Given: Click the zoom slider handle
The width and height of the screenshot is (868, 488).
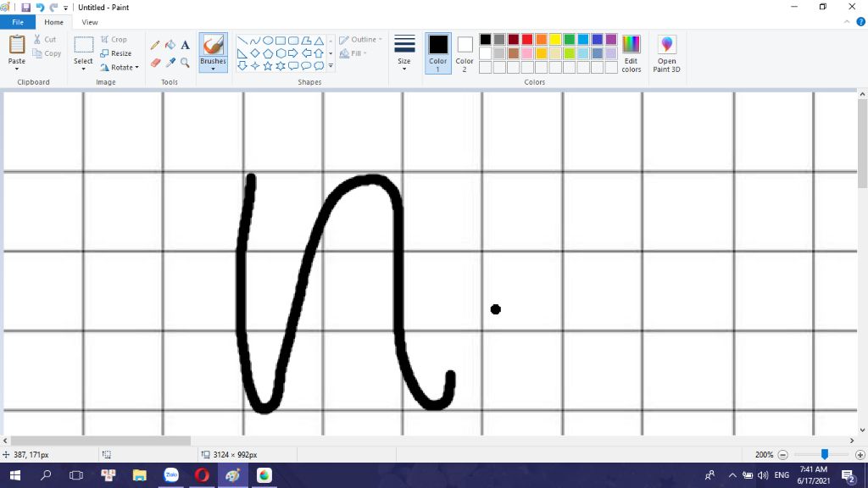Looking at the screenshot, I should pyautogui.click(x=825, y=454).
